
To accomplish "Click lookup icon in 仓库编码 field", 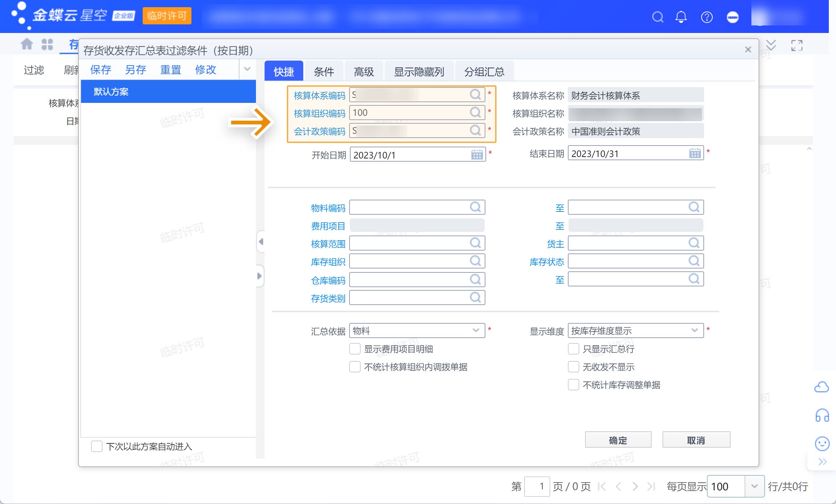I will pos(475,279).
